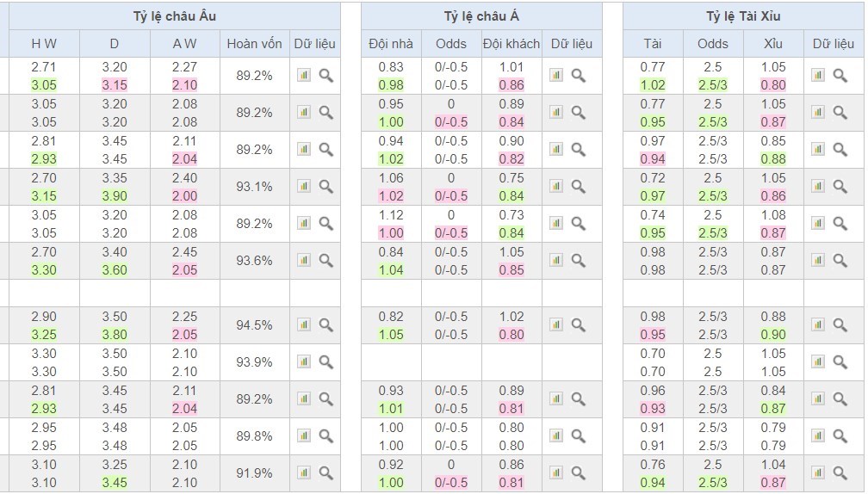Open Tài Xỉu chart icon for 0.76 Tài row
868x494 pixels.
pyautogui.click(x=818, y=472)
